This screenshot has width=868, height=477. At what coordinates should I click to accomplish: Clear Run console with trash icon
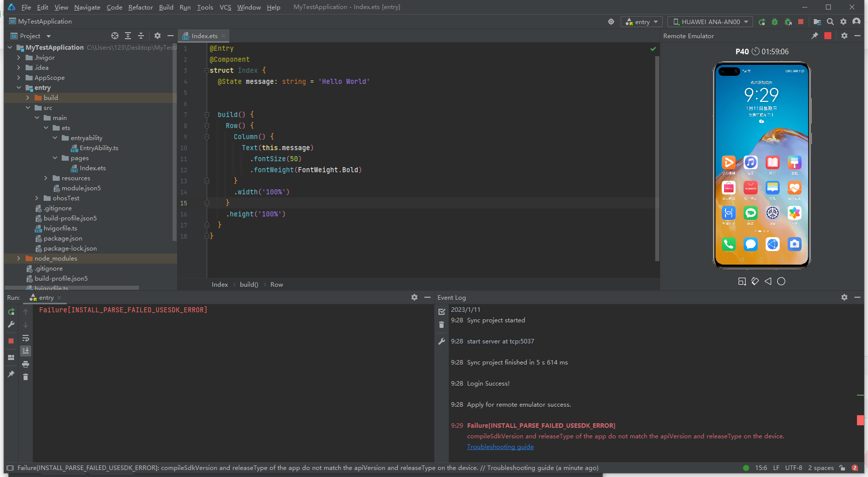pyautogui.click(x=26, y=377)
